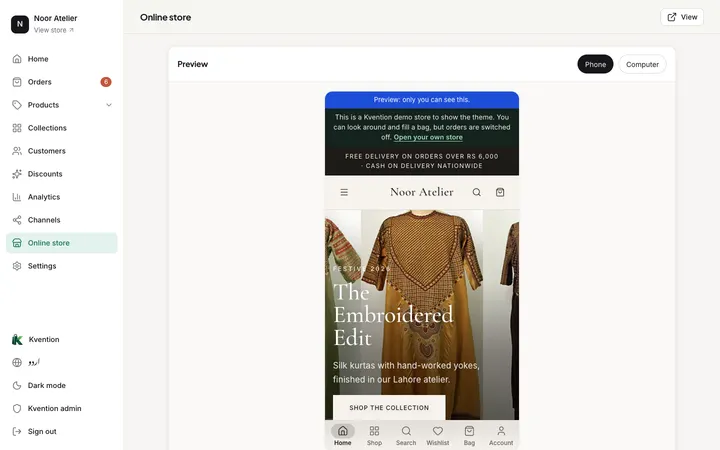Click the red Orders count badge
Screen dimensions: 720x450
106,82
